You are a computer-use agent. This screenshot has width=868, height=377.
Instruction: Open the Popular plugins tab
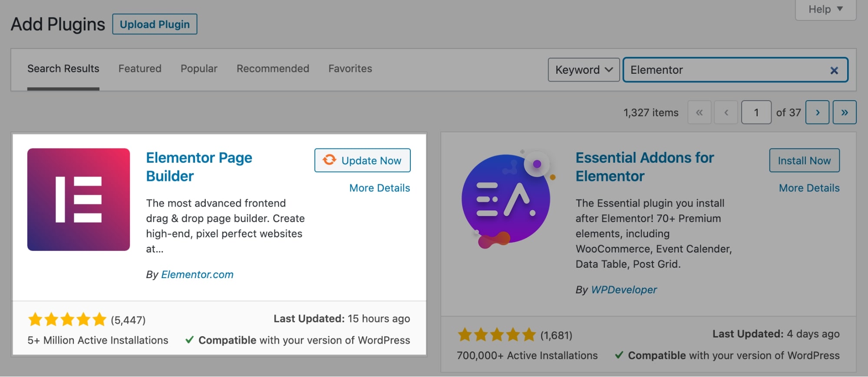tap(199, 69)
